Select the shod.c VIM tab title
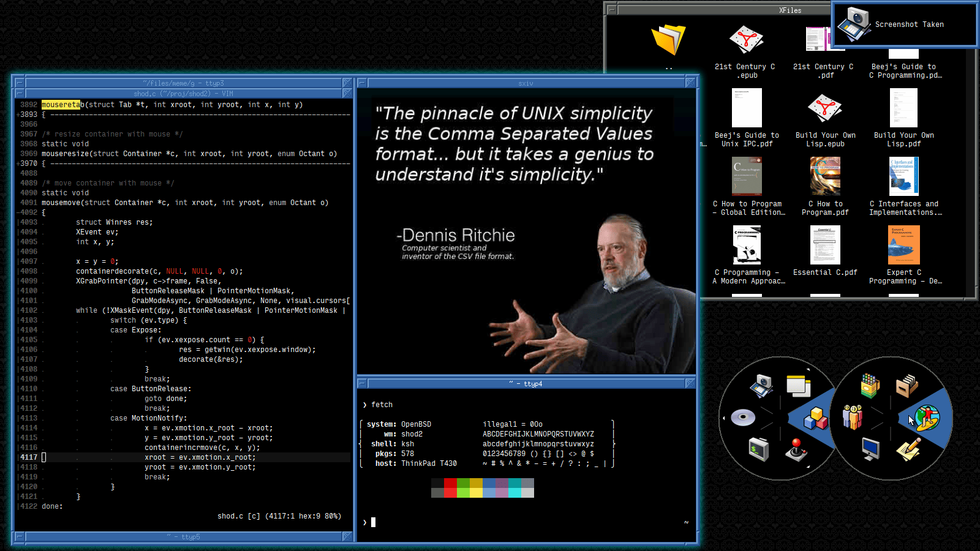Viewport: 980px width, 551px height. pyautogui.click(x=183, y=94)
